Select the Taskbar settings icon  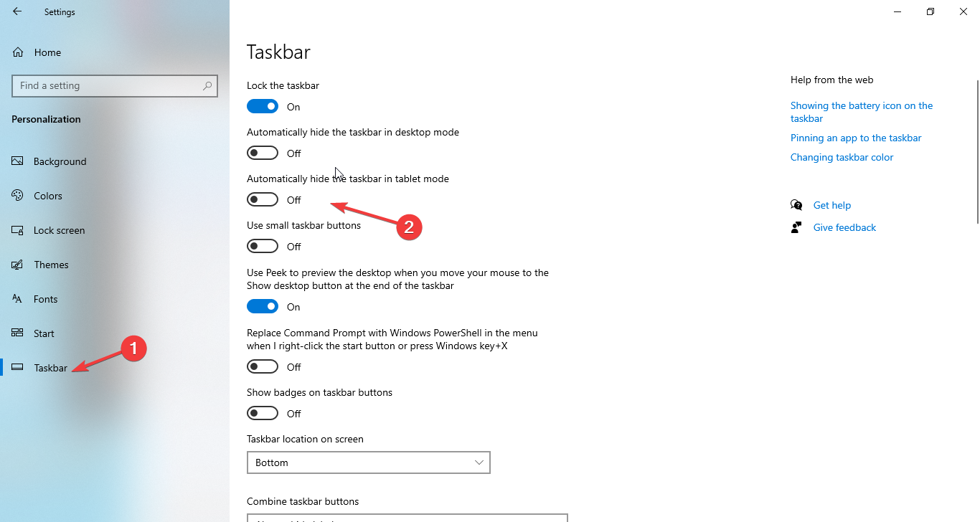point(18,367)
